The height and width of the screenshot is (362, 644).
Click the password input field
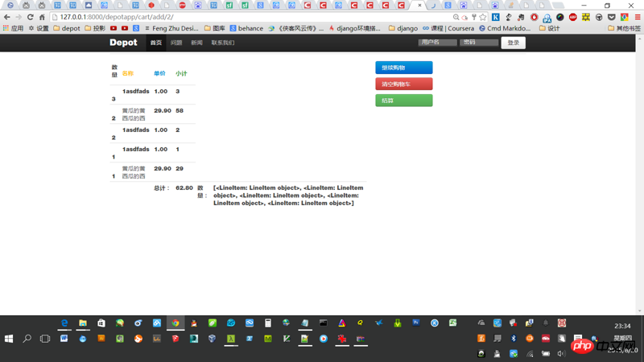click(479, 43)
